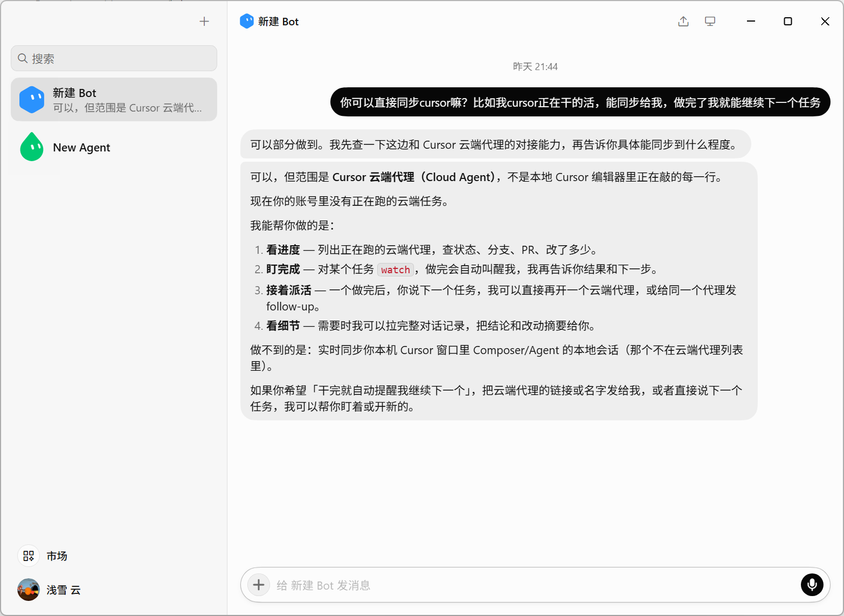Click the list item 看细节

coord(425,326)
